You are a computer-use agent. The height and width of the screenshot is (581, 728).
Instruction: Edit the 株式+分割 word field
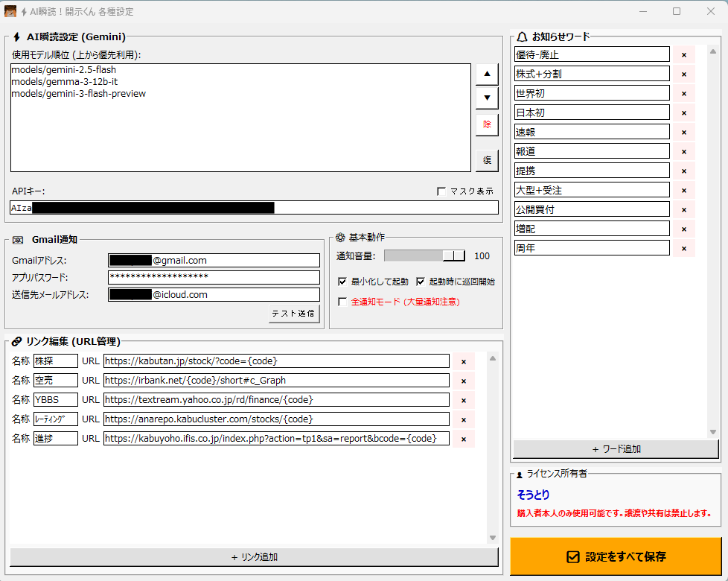[592, 74]
